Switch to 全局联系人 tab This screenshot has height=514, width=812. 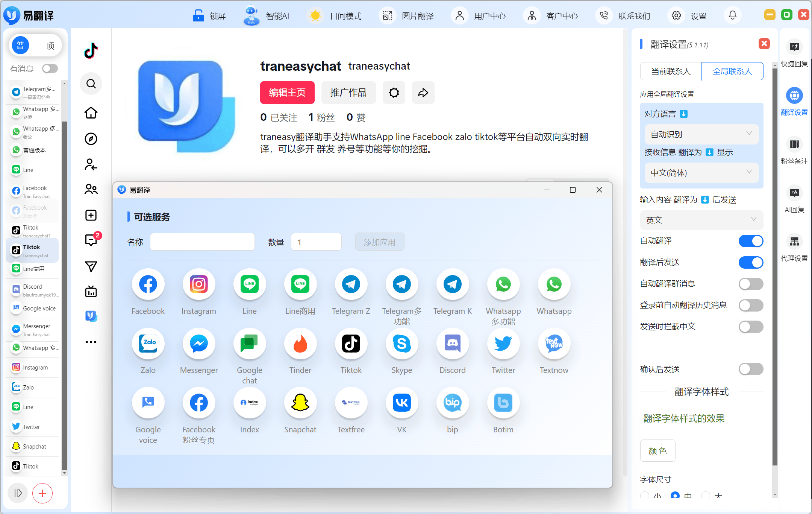click(x=732, y=71)
